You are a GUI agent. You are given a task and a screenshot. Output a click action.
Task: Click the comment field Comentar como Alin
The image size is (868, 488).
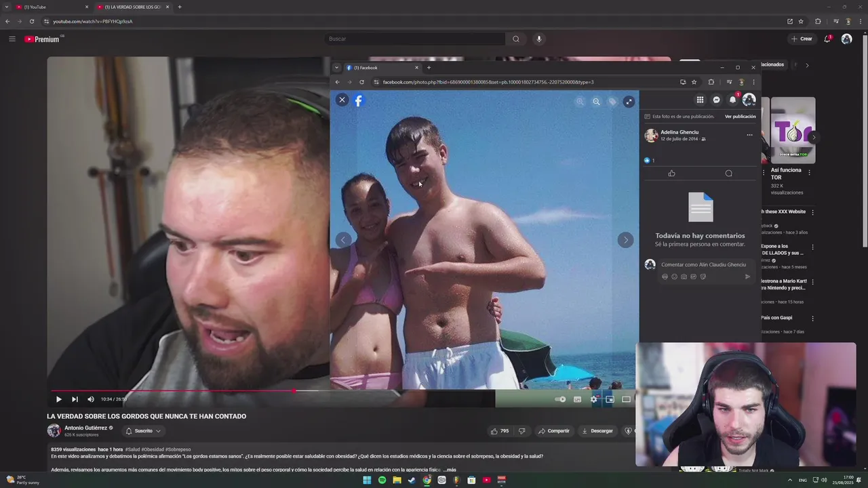click(x=703, y=264)
